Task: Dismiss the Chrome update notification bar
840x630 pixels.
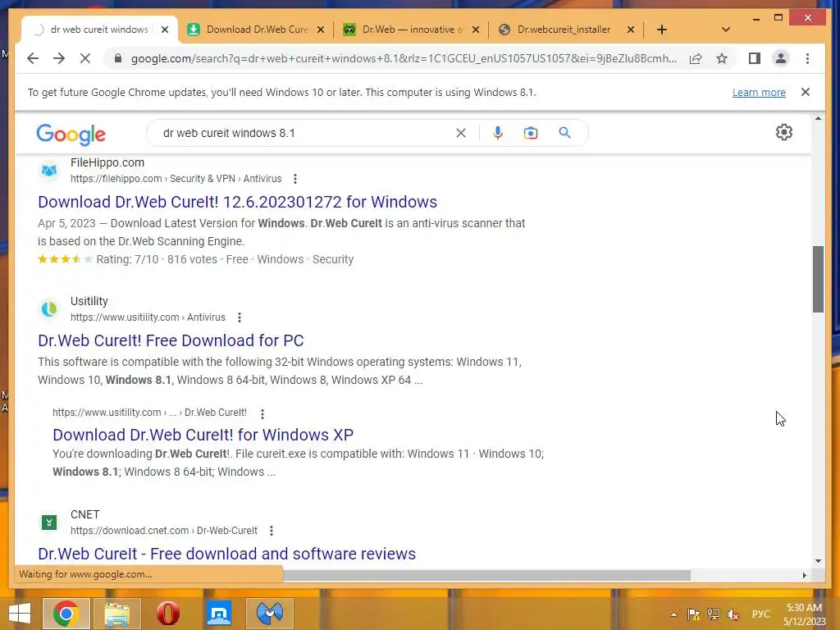Action: point(806,92)
